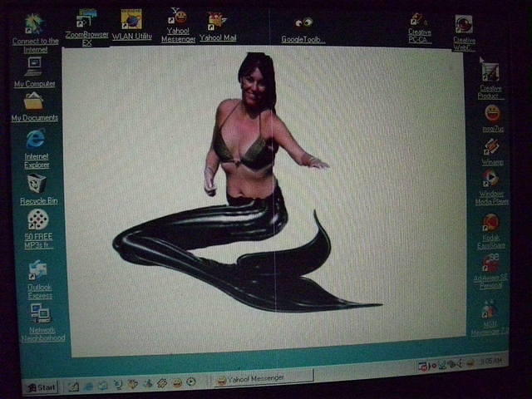Open My Computer
The height and width of the screenshot is (399, 532).
coord(34,65)
